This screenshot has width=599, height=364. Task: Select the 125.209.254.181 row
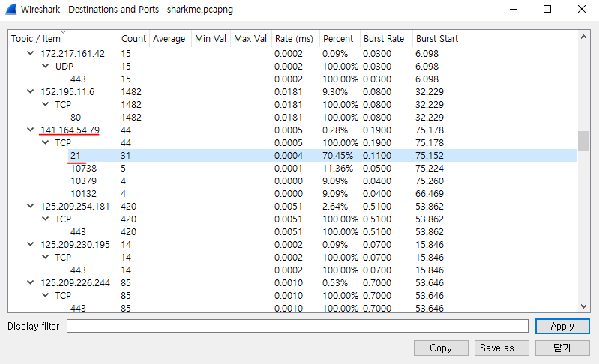coord(292,206)
